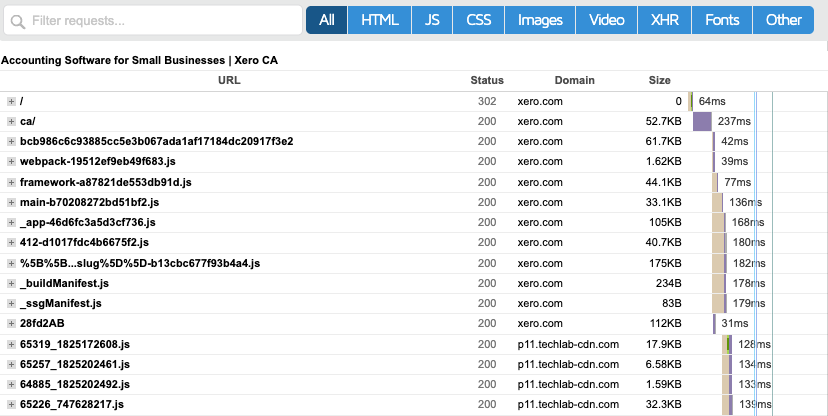Expand the _buildManifest.js row
The height and width of the screenshot is (416, 828).
click(x=11, y=283)
